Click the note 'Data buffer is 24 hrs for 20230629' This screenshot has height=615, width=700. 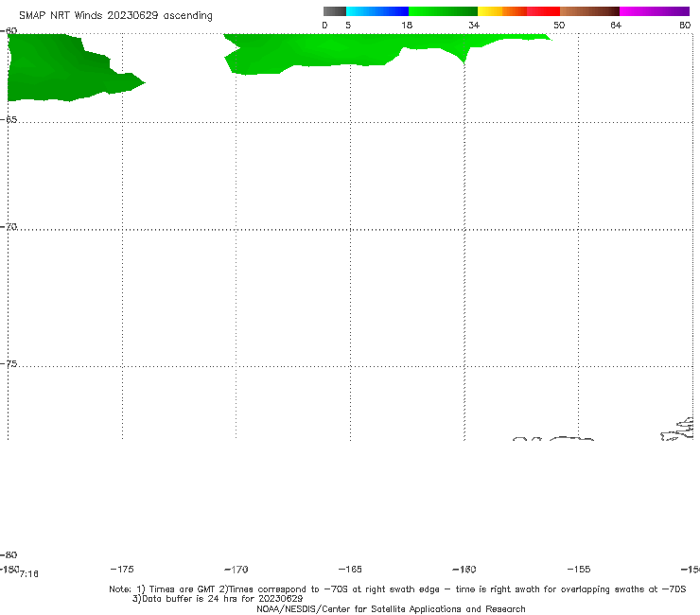(x=222, y=599)
